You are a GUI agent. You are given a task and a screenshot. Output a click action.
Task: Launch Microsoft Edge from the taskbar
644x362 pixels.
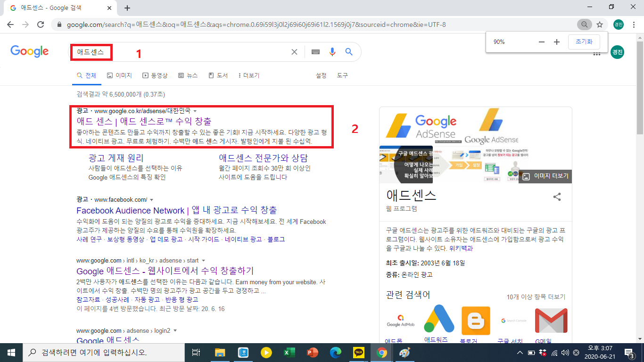pyautogui.click(x=335, y=353)
